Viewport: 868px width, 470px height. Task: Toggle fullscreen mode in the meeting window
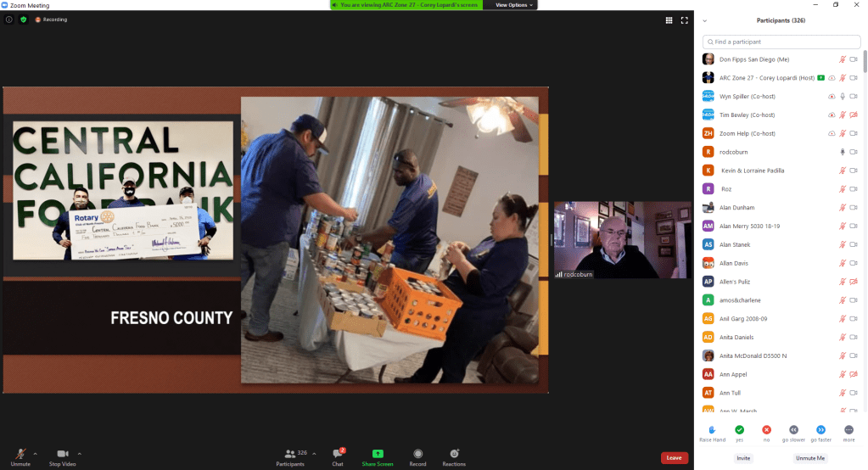[x=684, y=20]
